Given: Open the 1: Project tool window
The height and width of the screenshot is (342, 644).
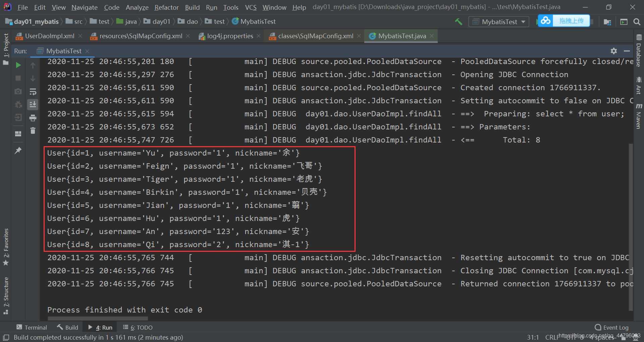Looking at the screenshot, I should (x=6, y=49).
